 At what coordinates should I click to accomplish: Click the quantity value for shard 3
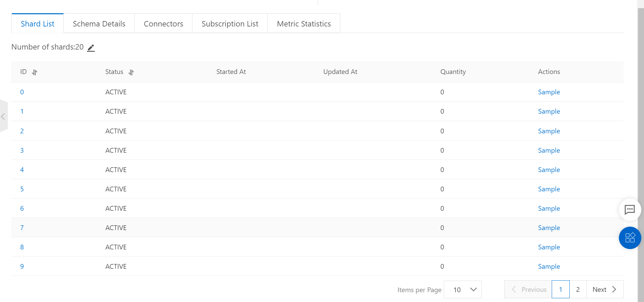tap(442, 150)
